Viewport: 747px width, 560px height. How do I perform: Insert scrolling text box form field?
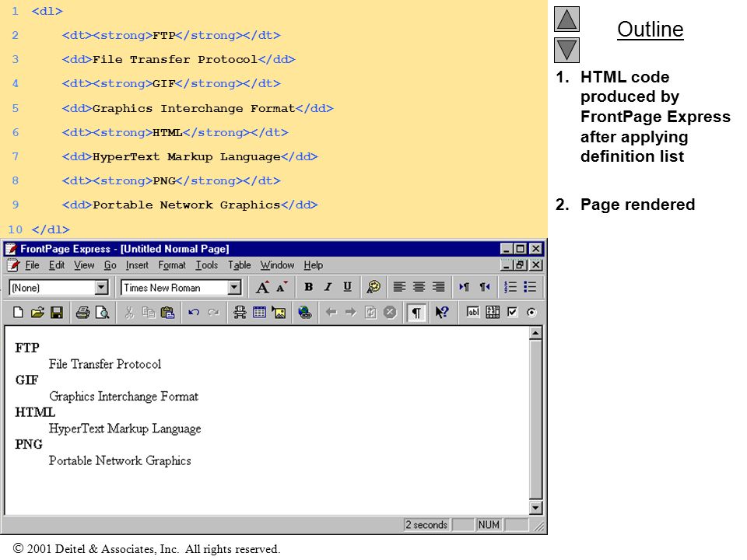[493, 313]
